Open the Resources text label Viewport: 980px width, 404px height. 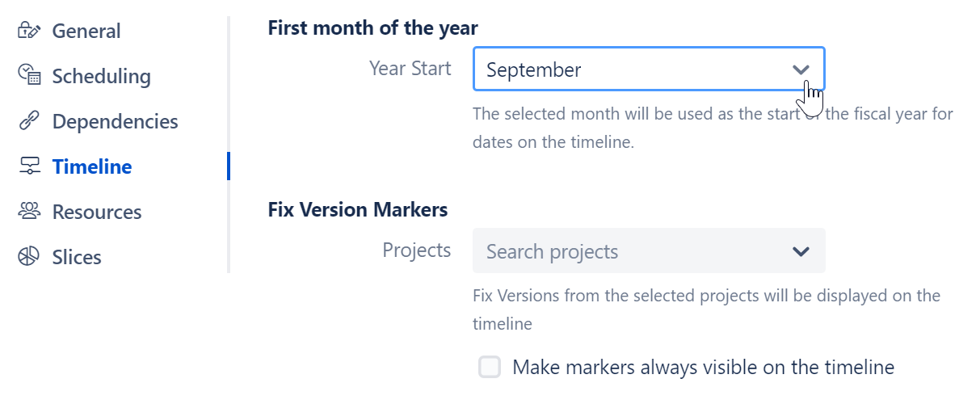pyautogui.click(x=97, y=212)
